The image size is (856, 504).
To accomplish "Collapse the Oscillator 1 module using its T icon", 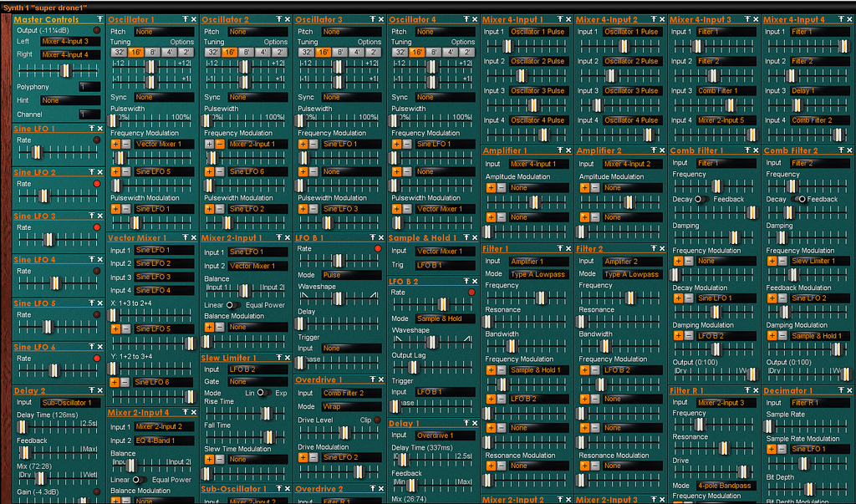I will 184,19.
